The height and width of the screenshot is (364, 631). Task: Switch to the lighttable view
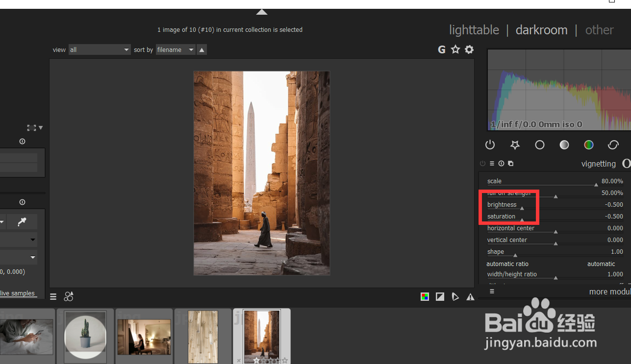click(474, 30)
